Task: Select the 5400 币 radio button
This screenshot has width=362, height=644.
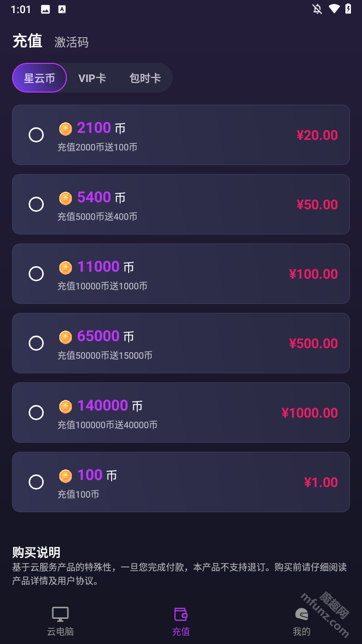Action: tap(36, 204)
